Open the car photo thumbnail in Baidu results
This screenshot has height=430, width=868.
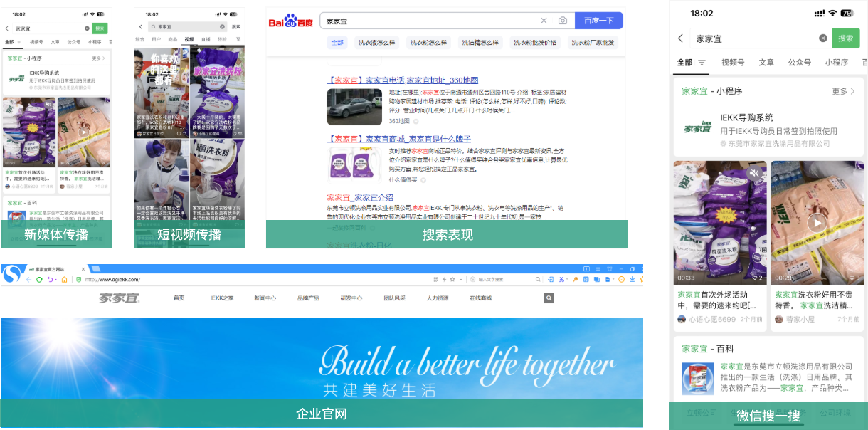(354, 107)
